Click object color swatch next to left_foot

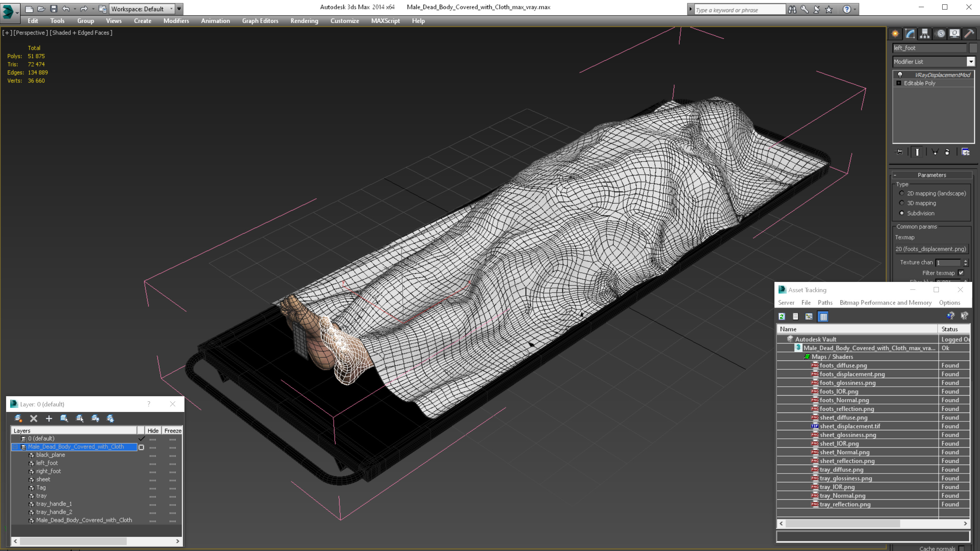click(x=973, y=48)
